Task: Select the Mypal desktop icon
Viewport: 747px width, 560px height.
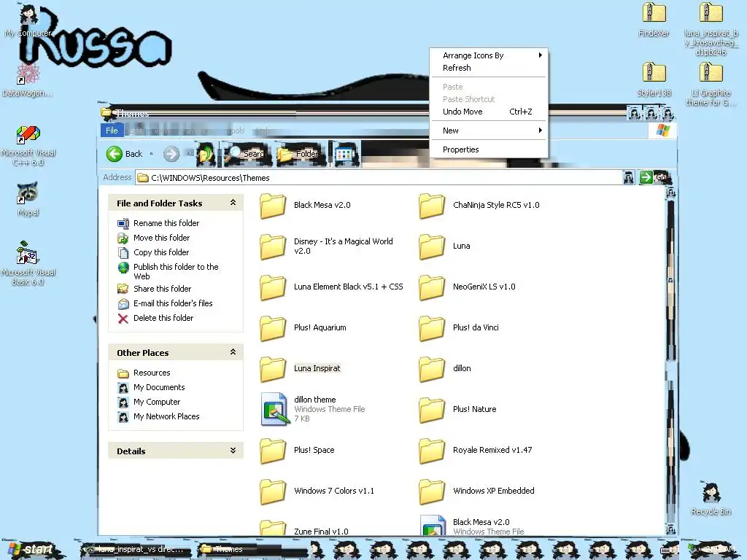Action: coord(28,199)
